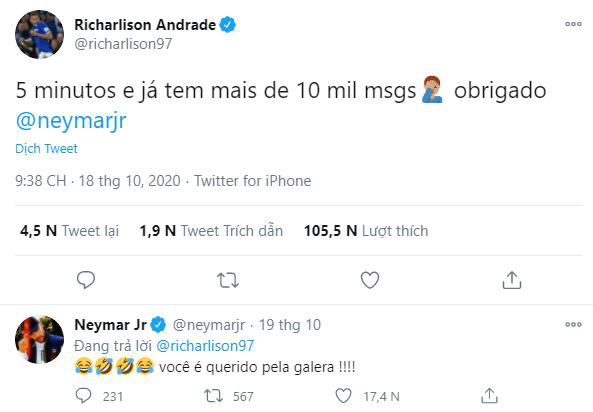Open Neymar Jr's profile picture
The width and height of the screenshot is (593, 412).
pos(39,339)
